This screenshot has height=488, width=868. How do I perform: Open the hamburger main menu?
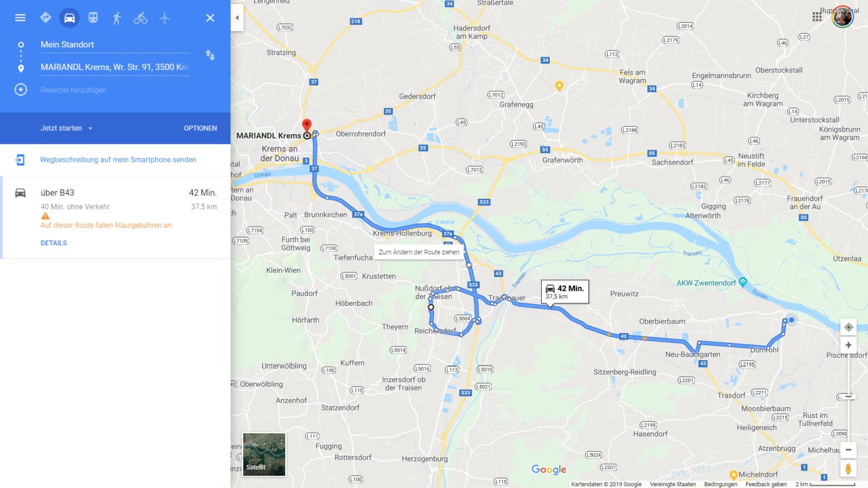click(x=20, y=17)
